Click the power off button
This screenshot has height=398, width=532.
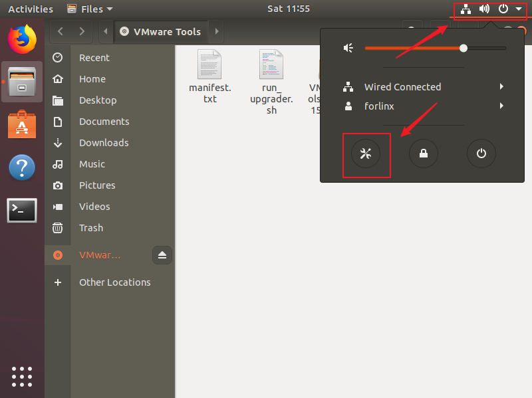[x=481, y=154]
